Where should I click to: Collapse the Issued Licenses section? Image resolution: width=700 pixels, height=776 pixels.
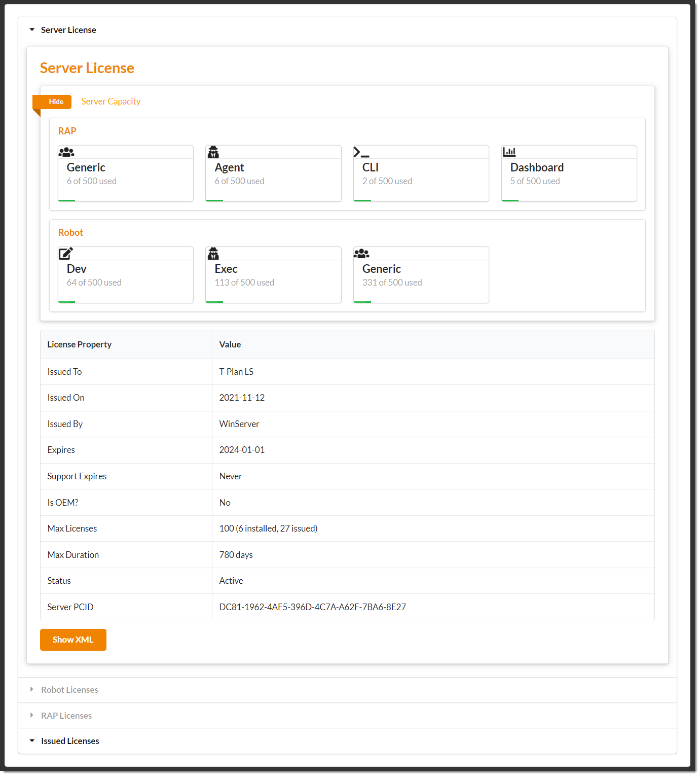coord(70,741)
